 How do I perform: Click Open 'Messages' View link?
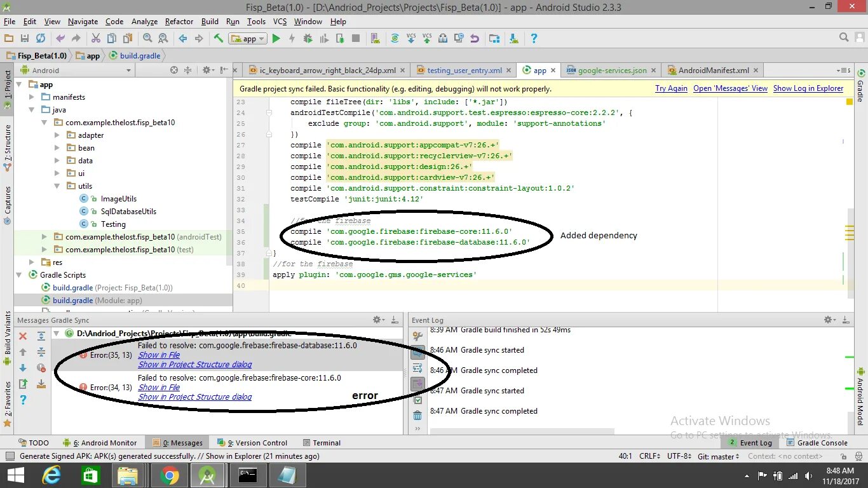pyautogui.click(x=730, y=88)
